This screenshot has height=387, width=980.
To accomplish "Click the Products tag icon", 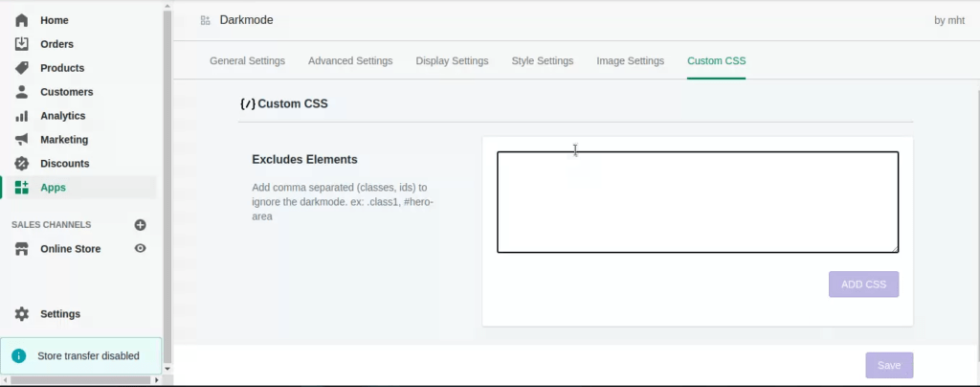I will 22,67.
